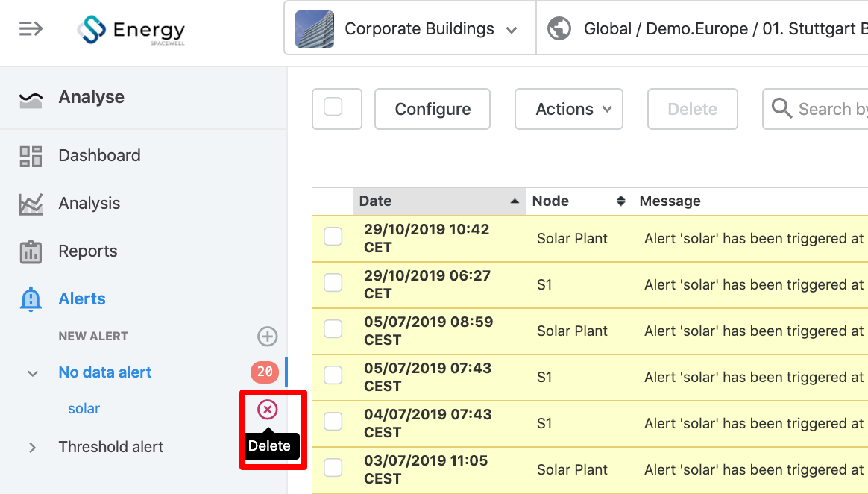868x494 pixels.
Task: Click the date 03/07/2019 11:05 CEST
Action: (x=426, y=469)
